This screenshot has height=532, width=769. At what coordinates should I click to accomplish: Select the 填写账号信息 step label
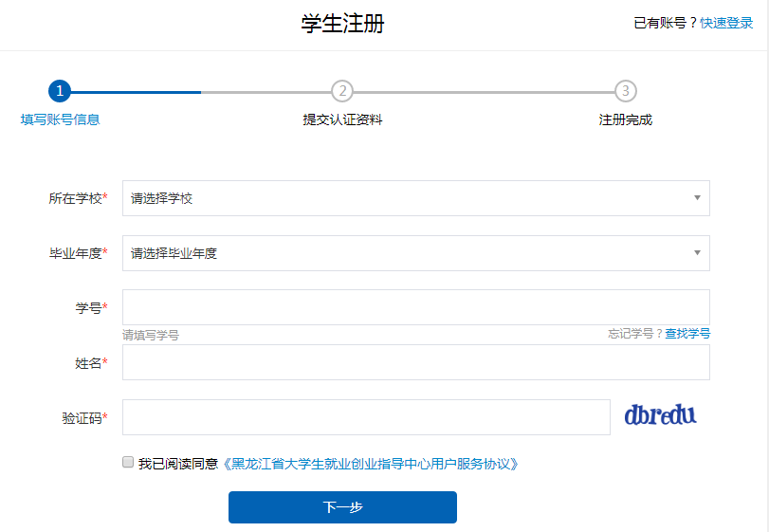pos(60,119)
